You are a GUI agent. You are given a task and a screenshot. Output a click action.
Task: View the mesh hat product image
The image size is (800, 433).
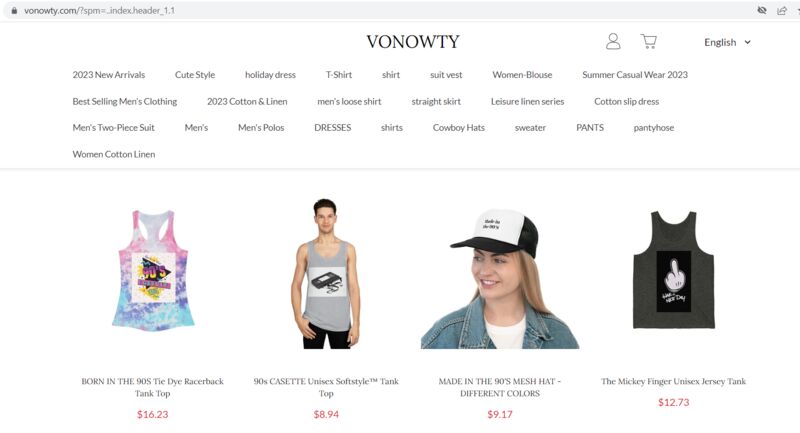point(500,278)
